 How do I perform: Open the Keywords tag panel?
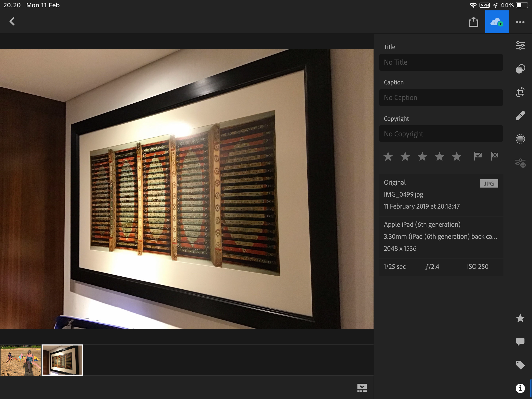click(x=520, y=365)
